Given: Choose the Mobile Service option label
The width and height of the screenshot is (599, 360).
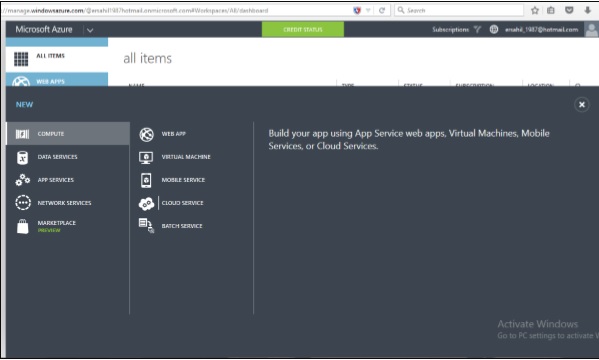Looking at the screenshot, I should (x=183, y=180).
